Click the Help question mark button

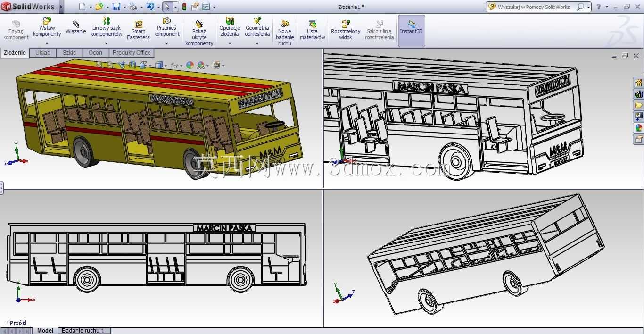click(598, 7)
